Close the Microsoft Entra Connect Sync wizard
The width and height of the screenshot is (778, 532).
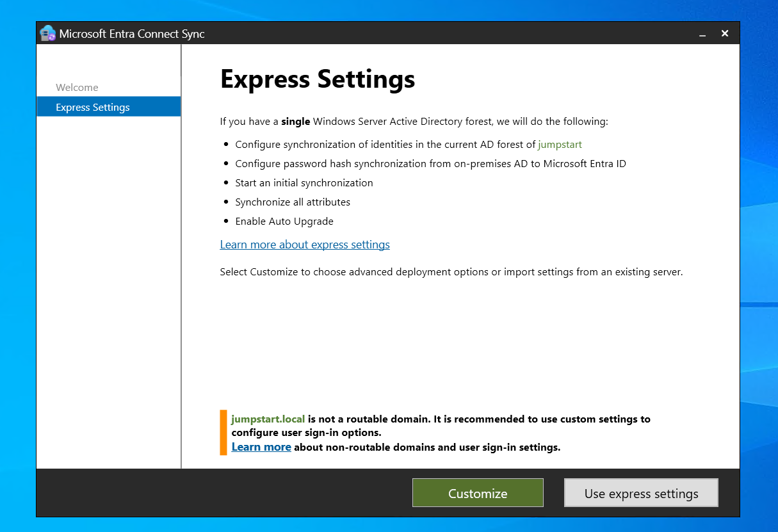(x=725, y=33)
